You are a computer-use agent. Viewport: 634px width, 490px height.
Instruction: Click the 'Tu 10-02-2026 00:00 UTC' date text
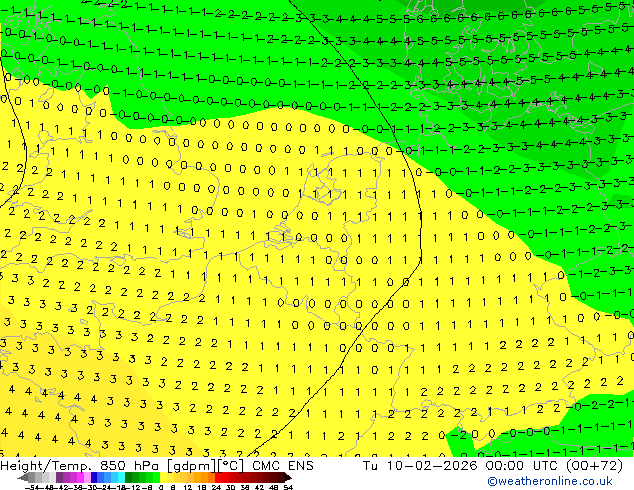[x=462, y=466]
